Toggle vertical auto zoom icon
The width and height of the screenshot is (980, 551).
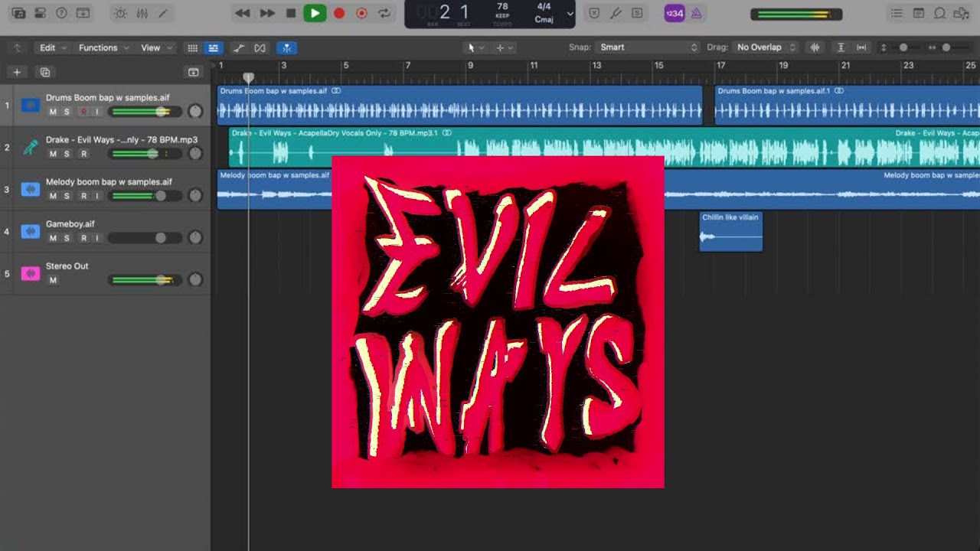[x=841, y=47]
